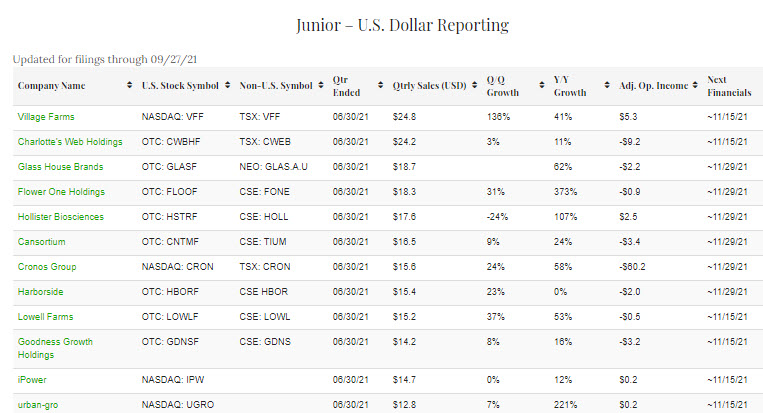
Task: Open the Cronos Group link
Action: (47, 267)
